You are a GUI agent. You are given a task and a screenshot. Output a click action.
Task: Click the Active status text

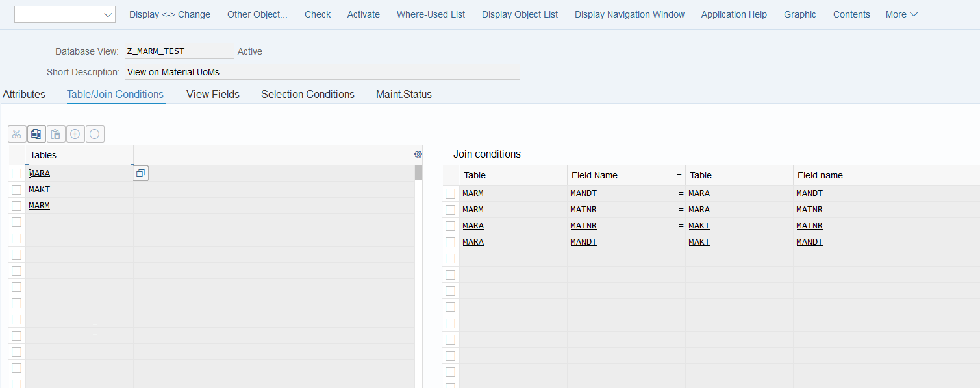[x=250, y=51]
